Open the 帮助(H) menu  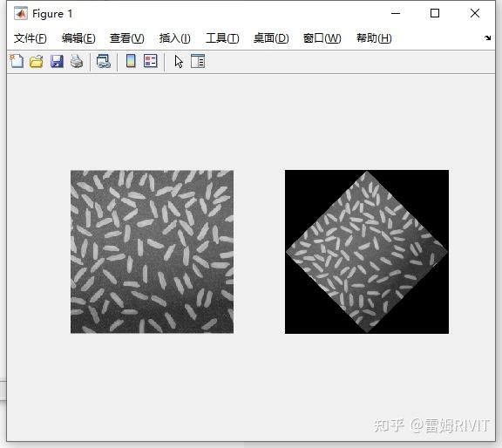coord(374,38)
